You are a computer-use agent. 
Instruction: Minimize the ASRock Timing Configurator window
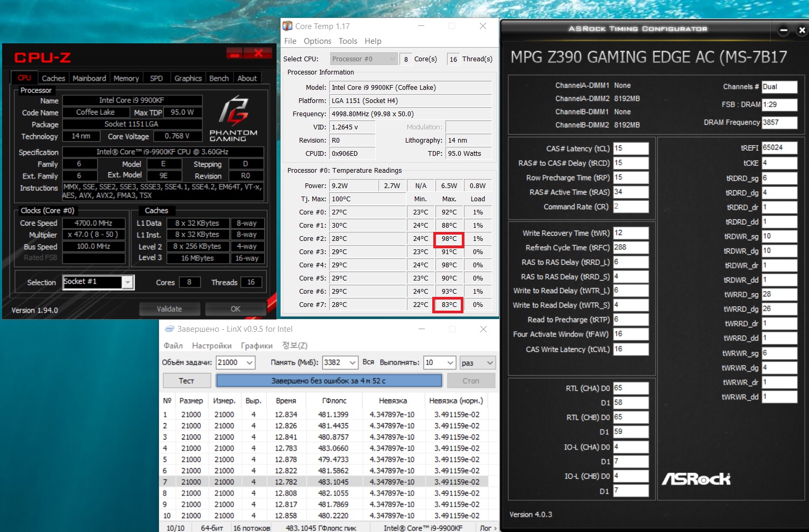pos(784,30)
